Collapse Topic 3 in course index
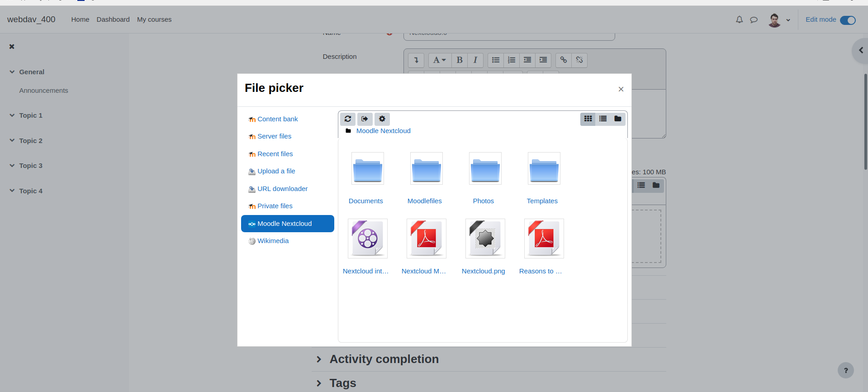The width and height of the screenshot is (868, 392). (12, 165)
